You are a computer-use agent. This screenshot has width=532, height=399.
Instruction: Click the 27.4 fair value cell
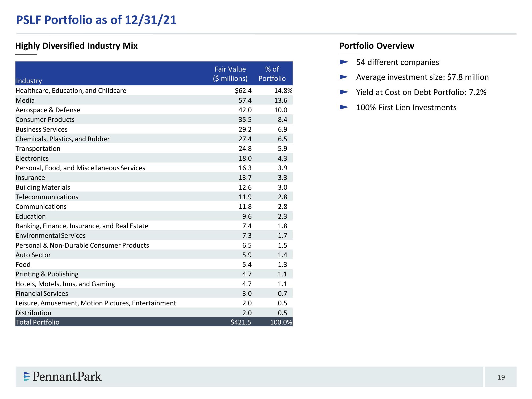tap(245, 139)
